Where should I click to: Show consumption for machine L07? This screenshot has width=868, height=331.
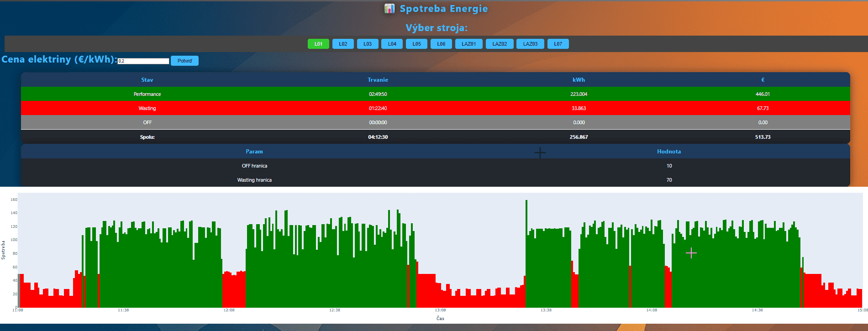pyautogui.click(x=558, y=44)
